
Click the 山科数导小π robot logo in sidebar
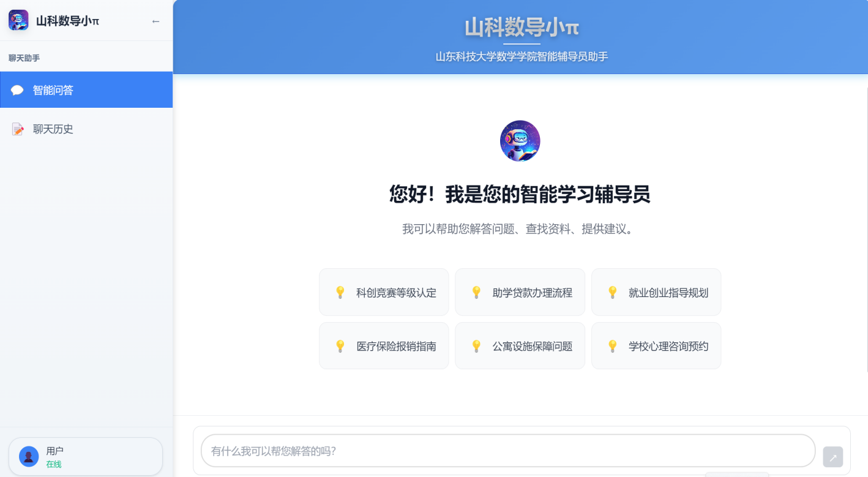point(18,20)
